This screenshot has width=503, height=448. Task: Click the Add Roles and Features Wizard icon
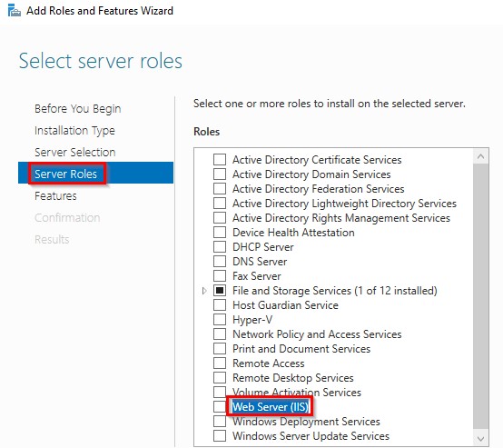click(15, 11)
